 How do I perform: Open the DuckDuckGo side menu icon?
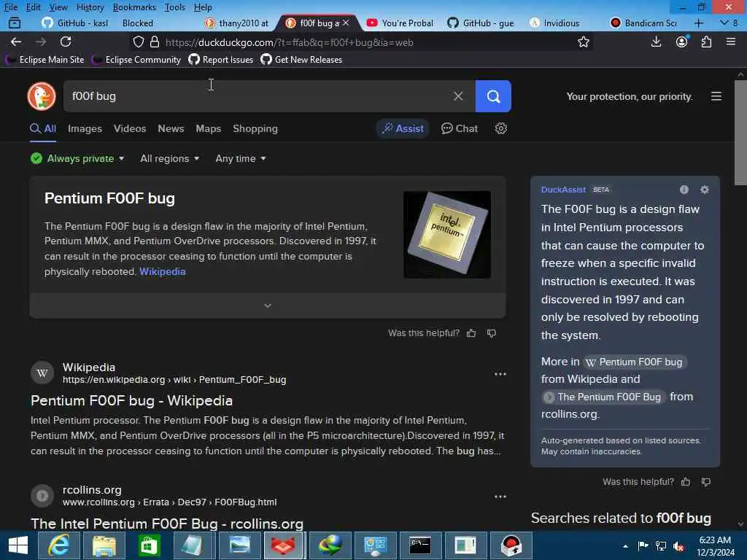click(716, 96)
